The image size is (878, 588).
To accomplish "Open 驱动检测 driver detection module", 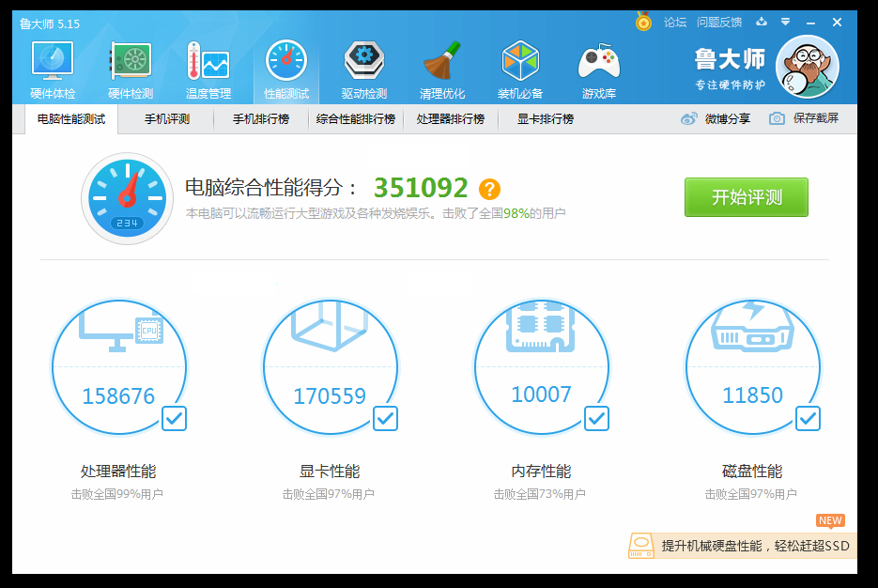I will 364,70.
